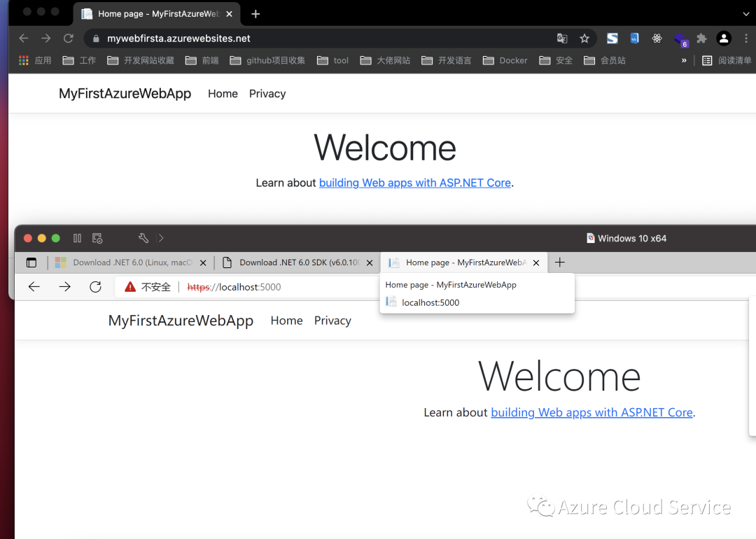The height and width of the screenshot is (539, 756).
Task: Open the React developer tools extension
Action: [657, 38]
